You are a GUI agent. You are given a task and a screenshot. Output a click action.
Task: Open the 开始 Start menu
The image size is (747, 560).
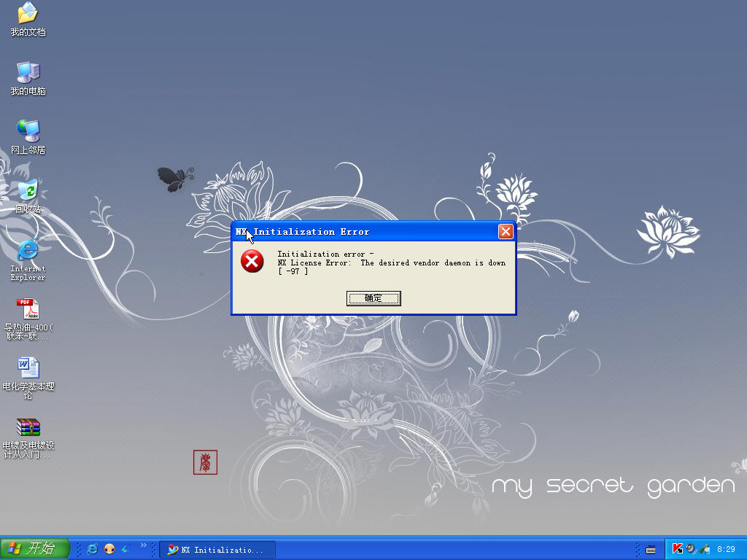click(35, 548)
